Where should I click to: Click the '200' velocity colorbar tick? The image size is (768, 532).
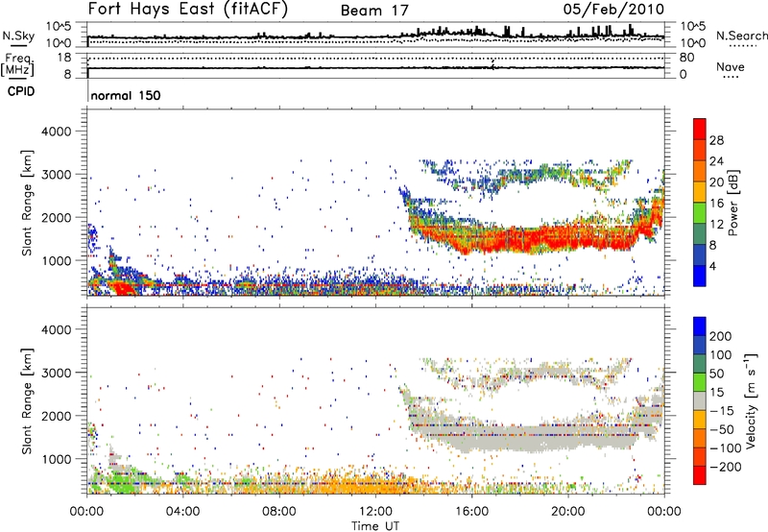click(720, 336)
